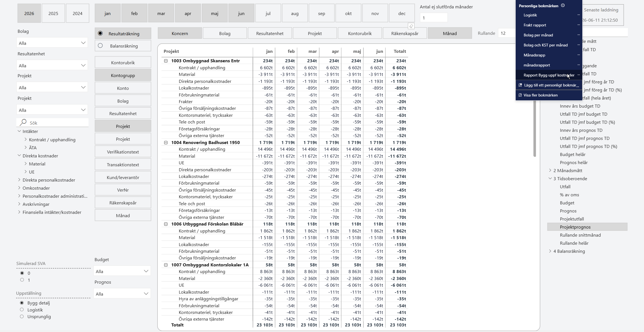Open the ellipsis menu for Bolag per månad
Screen dimensions: 644x332
tap(579, 35)
